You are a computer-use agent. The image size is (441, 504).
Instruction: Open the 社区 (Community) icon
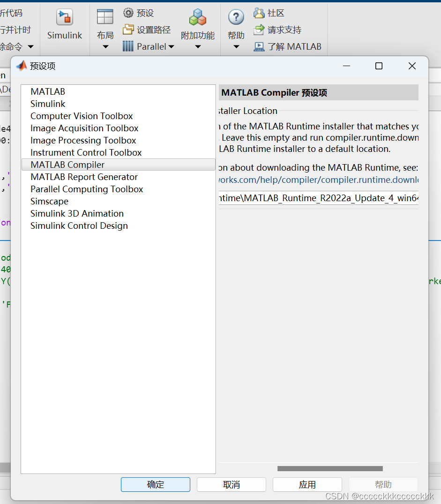pos(260,13)
